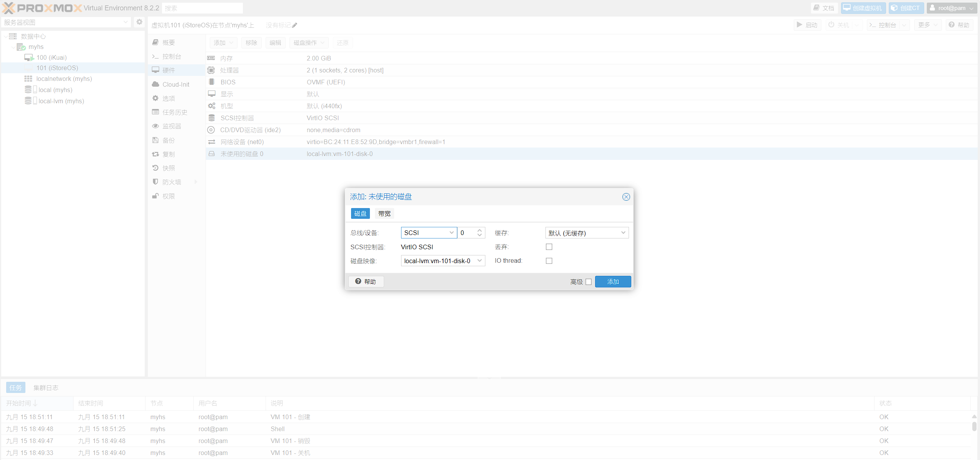Click the top search input field
The image size is (980, 460).
[202, 8]
